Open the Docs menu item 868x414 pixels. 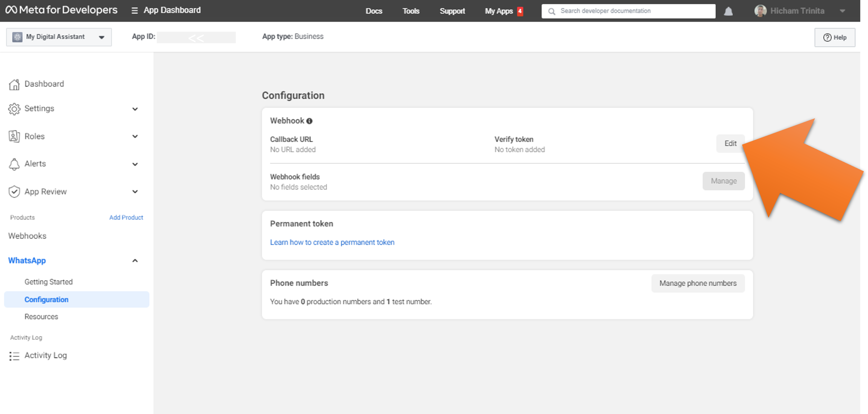tap(374, 11)
